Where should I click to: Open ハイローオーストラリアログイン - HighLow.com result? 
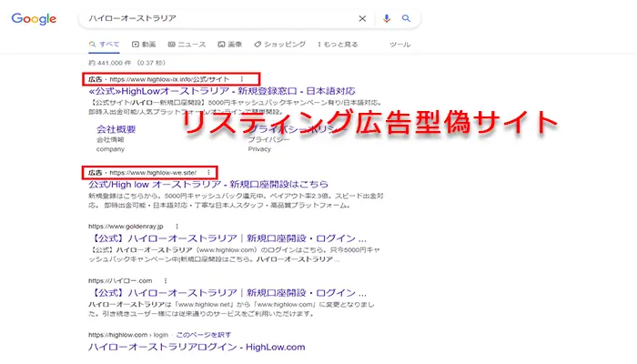pos(197,347)
